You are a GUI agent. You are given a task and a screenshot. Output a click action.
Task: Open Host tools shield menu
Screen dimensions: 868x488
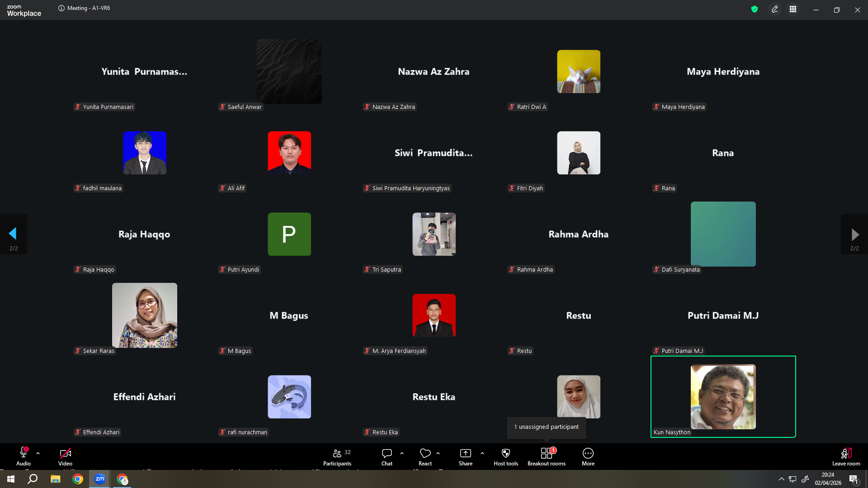click(506, 457)
